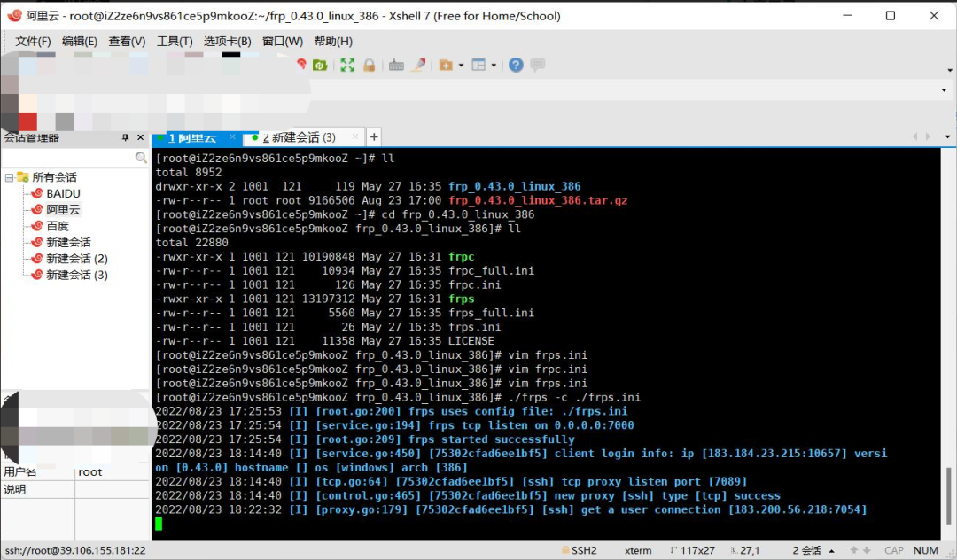
Task: Expand the 2 会话 sessions arrow
Action: point(832,551)
